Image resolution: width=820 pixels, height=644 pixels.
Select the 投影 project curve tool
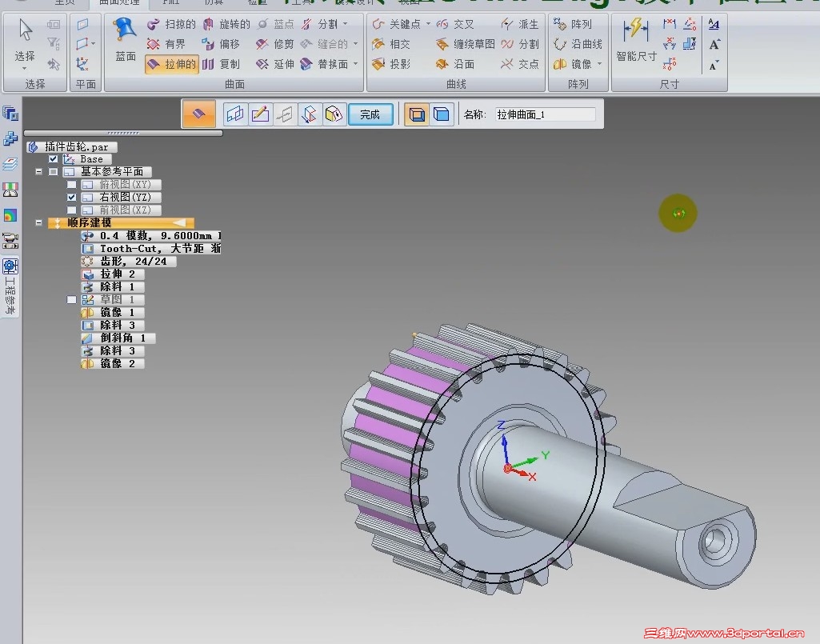point(392,64)
